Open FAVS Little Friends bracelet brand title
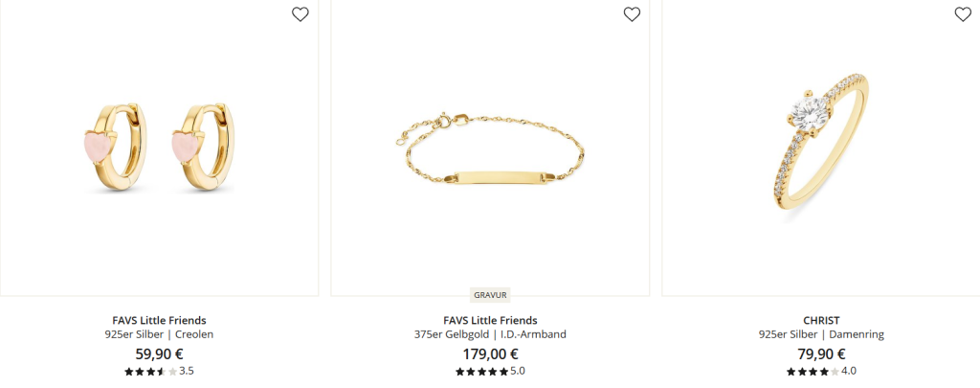The height and width of the screenshot is (388, 980). pos(490,320)
